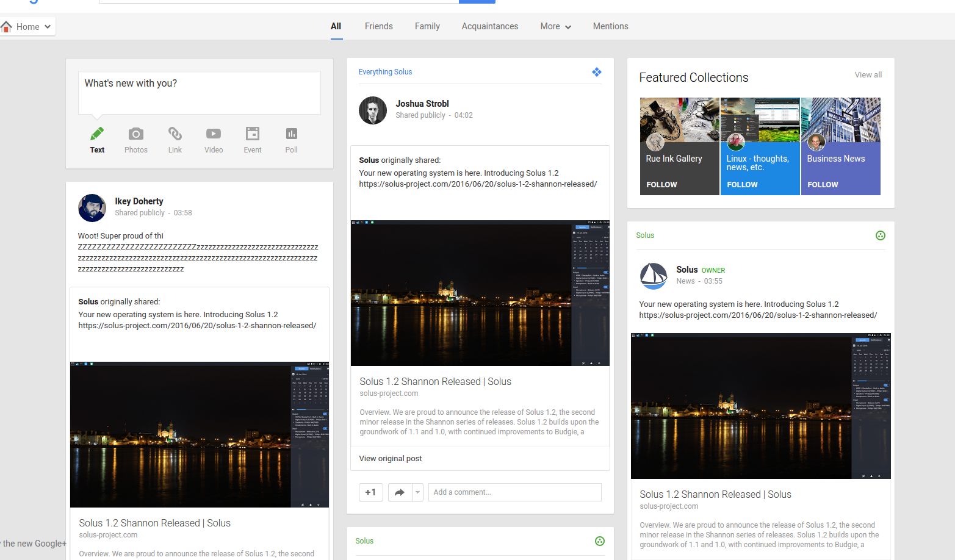The image size is (955, 560).
Task: Click the +1 button on Joshua's post
Action: click(x=371, y=492)
